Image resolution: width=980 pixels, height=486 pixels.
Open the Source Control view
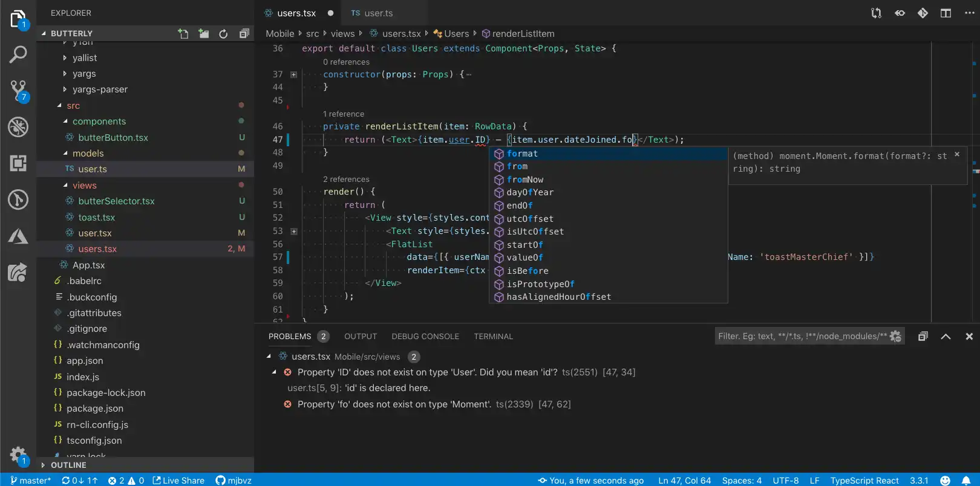[18, 91]
